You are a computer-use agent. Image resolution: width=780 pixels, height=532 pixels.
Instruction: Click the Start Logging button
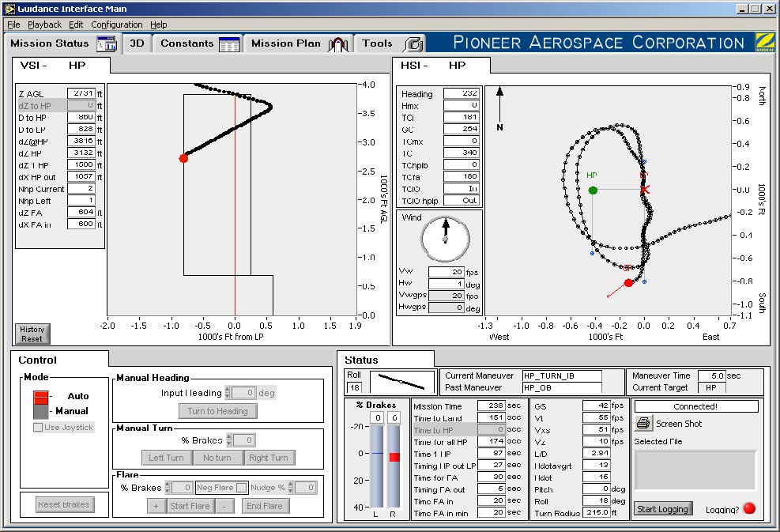pos(662,508)
